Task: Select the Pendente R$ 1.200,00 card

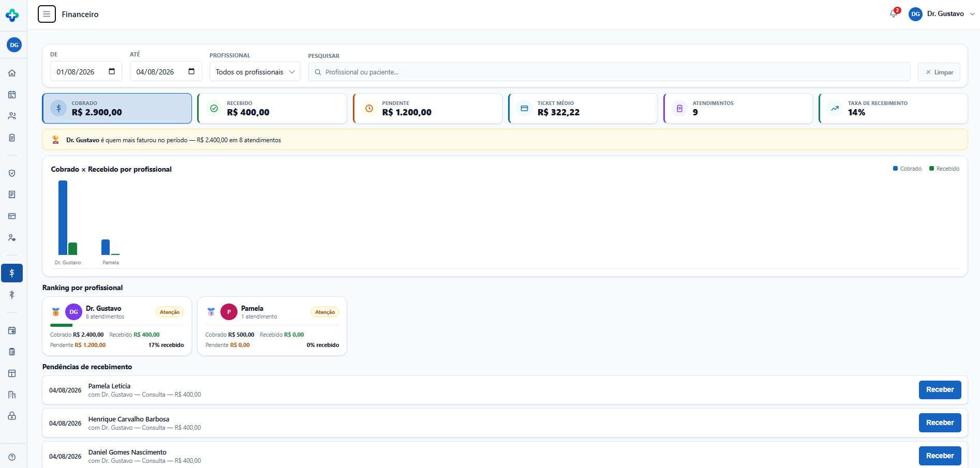Action: pyautogui.click(x=427, y=109)
